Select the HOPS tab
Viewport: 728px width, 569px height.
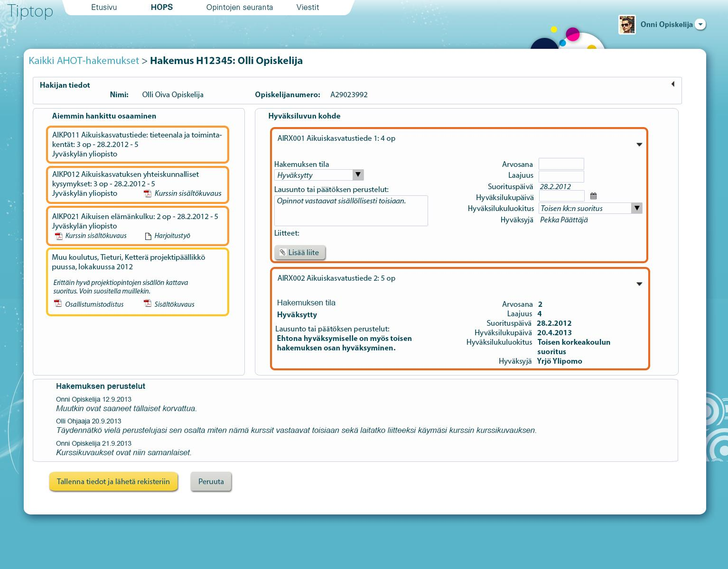(162, 7)
